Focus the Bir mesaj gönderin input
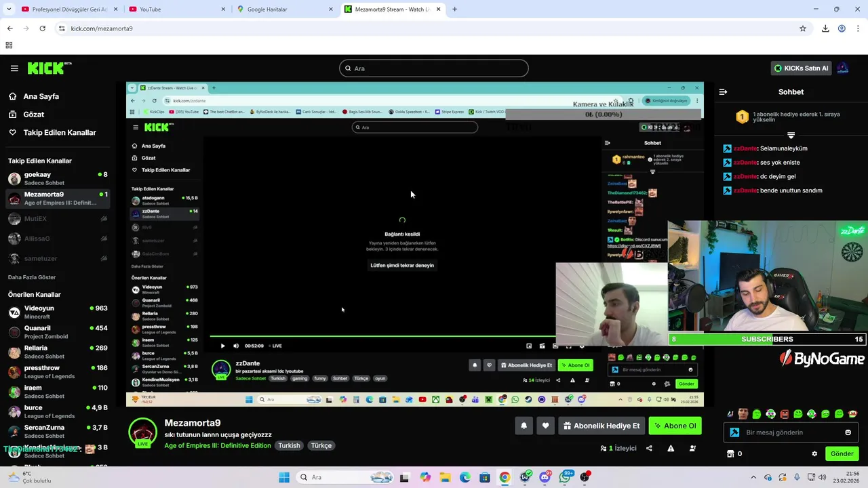Image resolution: width=868 pixels, height=488 pixels. (790, 432)
